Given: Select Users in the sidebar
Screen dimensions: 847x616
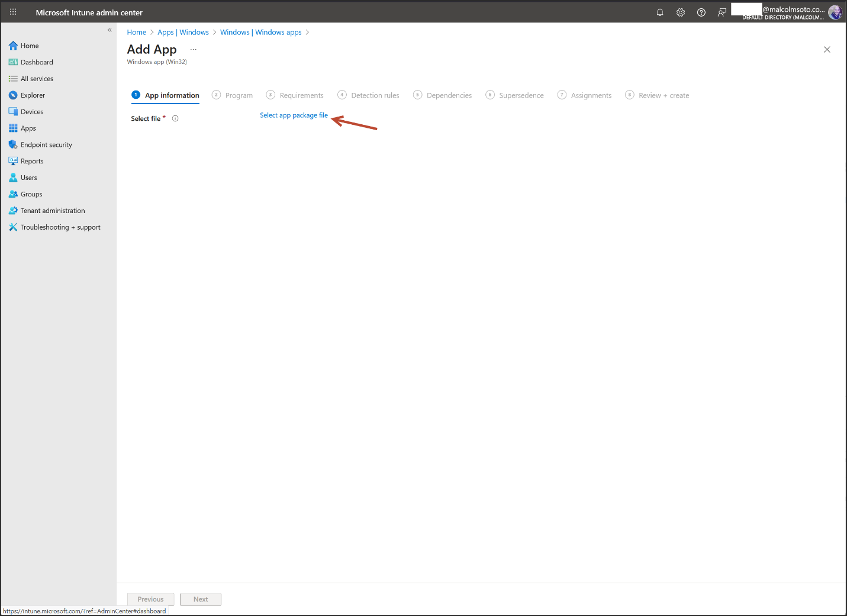Looking at the screenshot, I should pyautogui.click(x=28, y=178).
